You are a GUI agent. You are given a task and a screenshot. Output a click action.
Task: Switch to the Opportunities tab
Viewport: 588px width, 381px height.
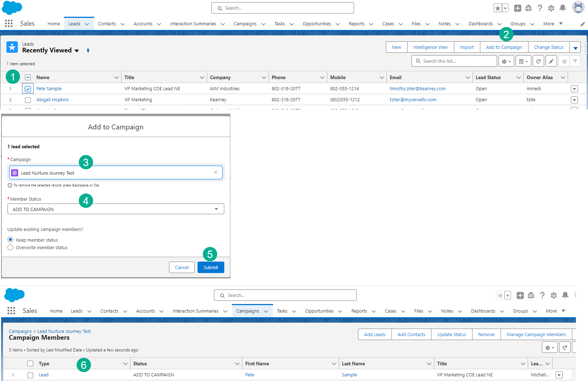pos(317,24)
